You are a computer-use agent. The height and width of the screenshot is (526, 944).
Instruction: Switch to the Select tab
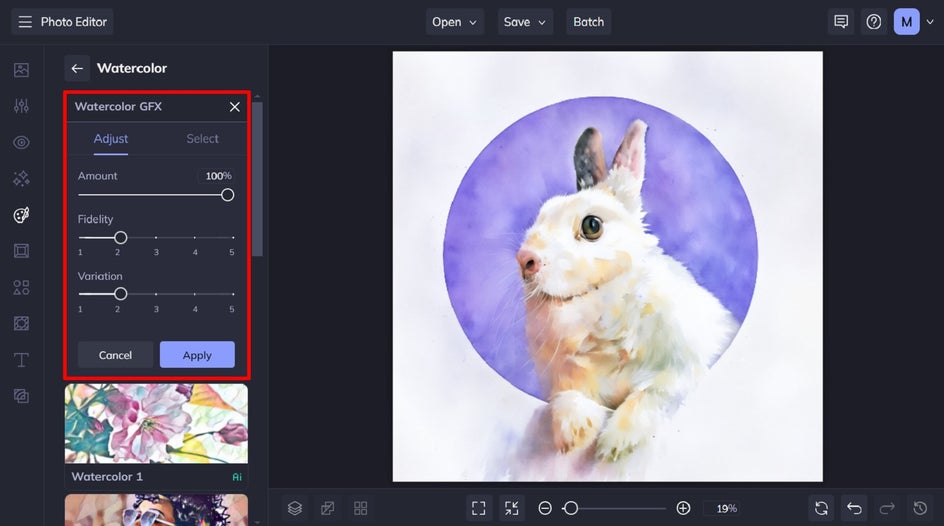click(x=202, y=139)
